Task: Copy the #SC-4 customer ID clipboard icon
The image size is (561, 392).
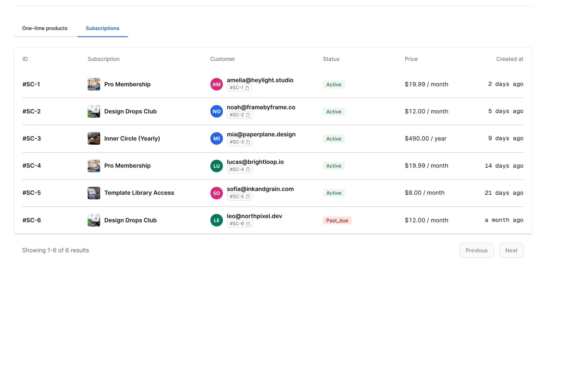Action: click(248, 169)
